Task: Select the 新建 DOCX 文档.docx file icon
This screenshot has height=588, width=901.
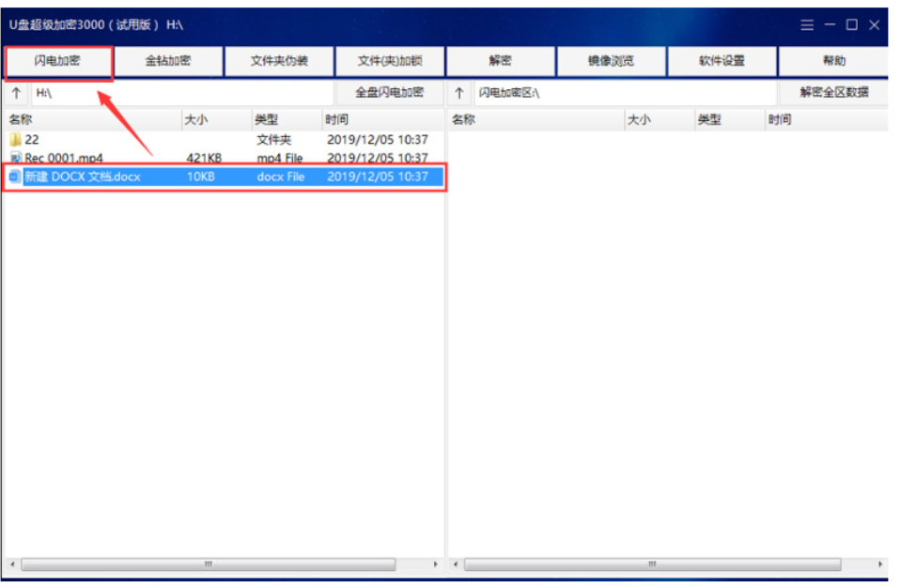Action: click(x=15, y=177)
